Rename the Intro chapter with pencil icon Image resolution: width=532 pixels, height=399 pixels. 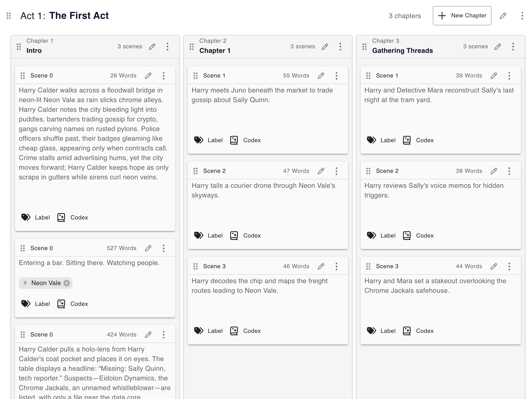click(x=153, y=47)
